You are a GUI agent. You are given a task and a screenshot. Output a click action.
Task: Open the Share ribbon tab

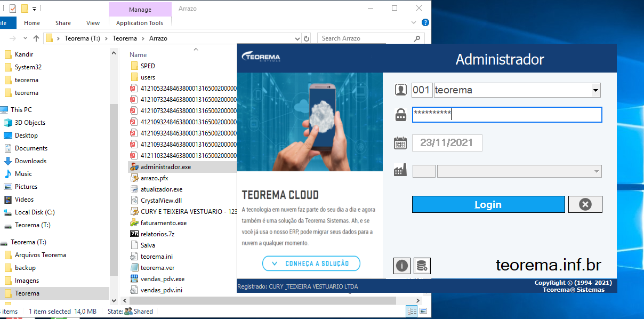[63, 23]
